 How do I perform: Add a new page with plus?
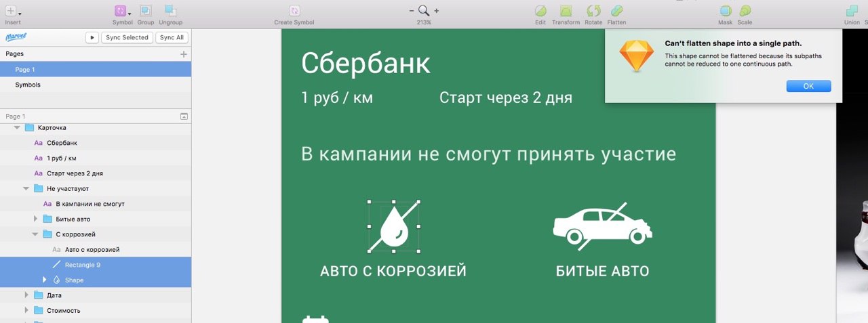184,54
